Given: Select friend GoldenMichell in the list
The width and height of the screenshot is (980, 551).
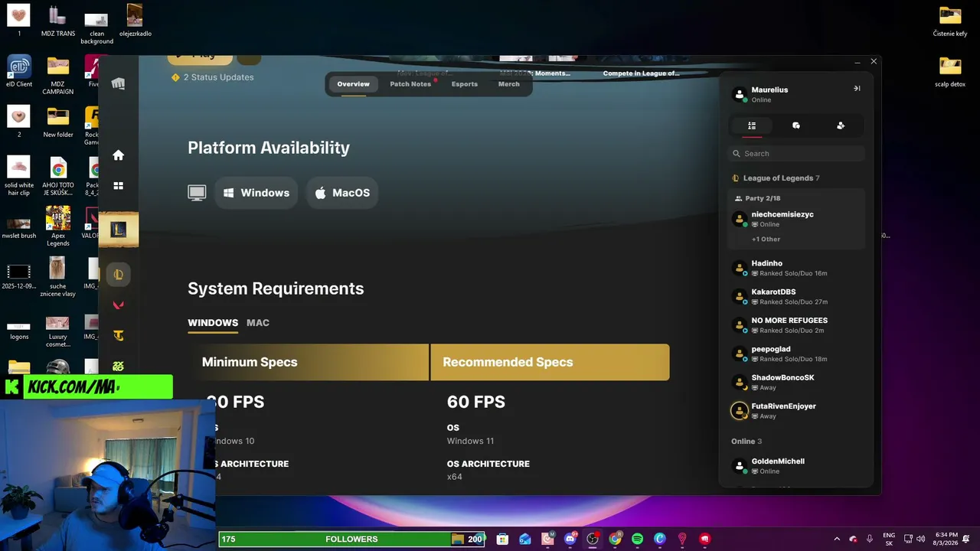Looking at the screenshot, I should [x=796, y=466].
